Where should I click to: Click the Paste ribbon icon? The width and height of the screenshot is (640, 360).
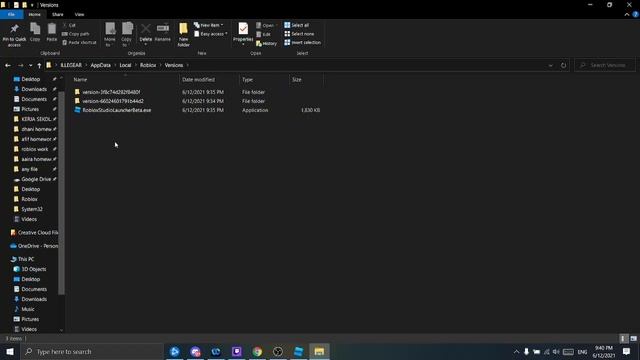[51, 32]
